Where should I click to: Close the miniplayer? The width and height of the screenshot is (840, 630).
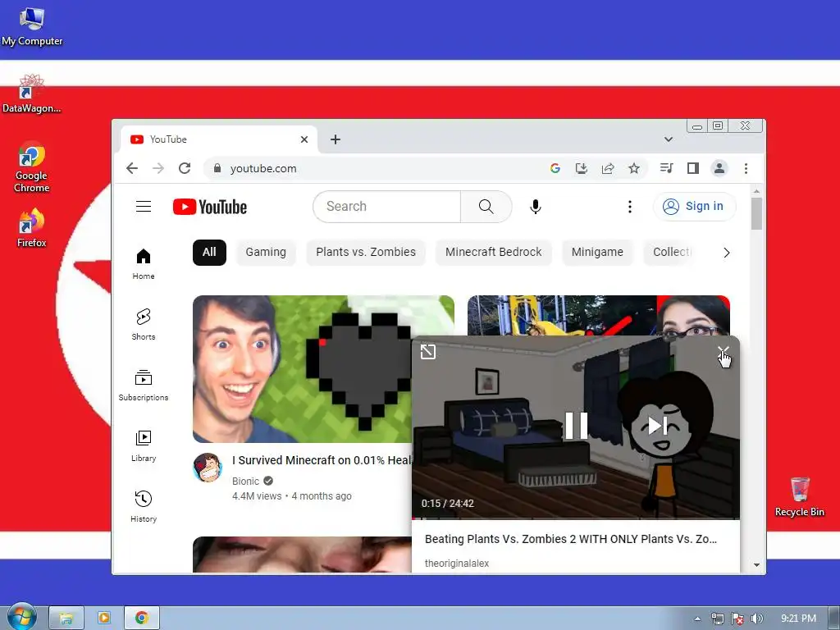[724, 352]
